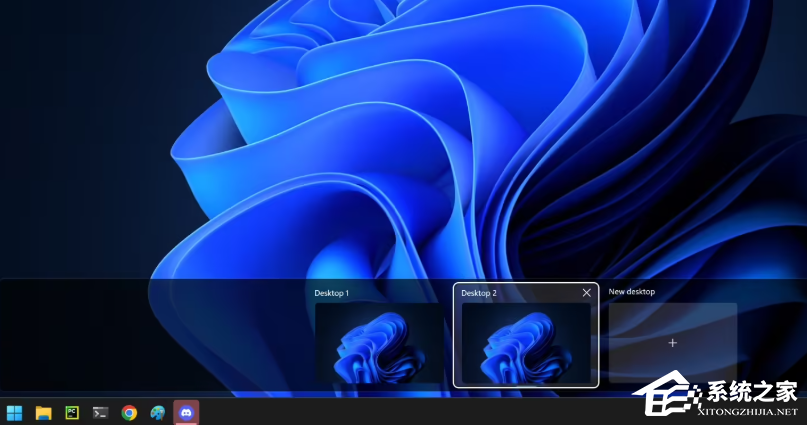Close Desktop 2 with the X button
This screenshot has width=807, height=425.
pyautogui.click(x=587, y=293)
